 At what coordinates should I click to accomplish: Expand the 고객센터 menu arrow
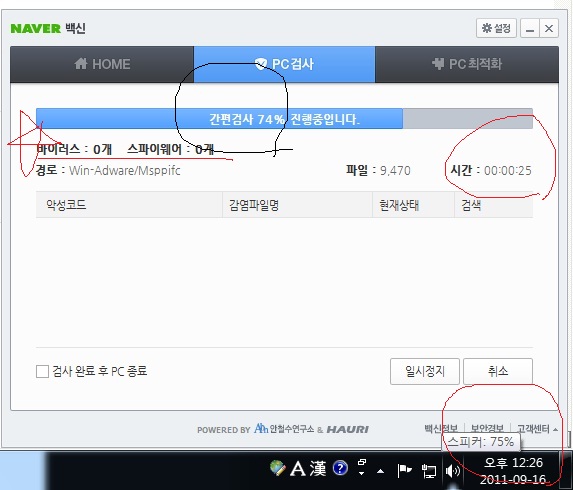pyautogui.click(x=555, y=429)
